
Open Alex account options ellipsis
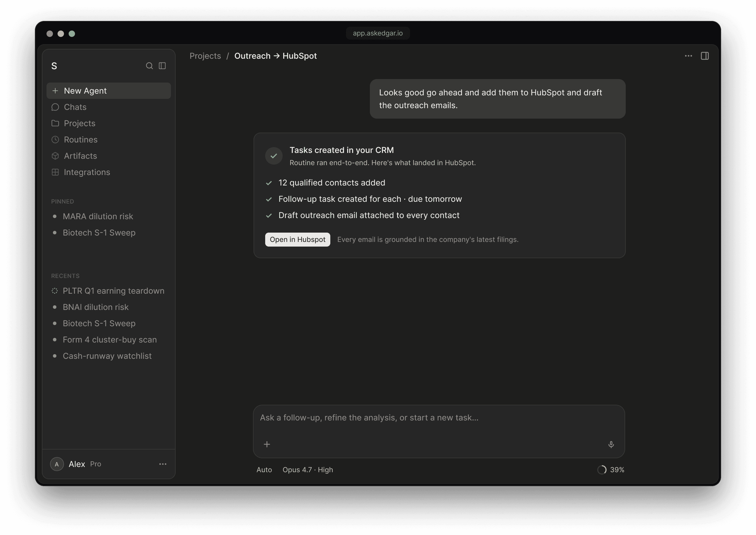pyautogui.click(x=163, y=464)
